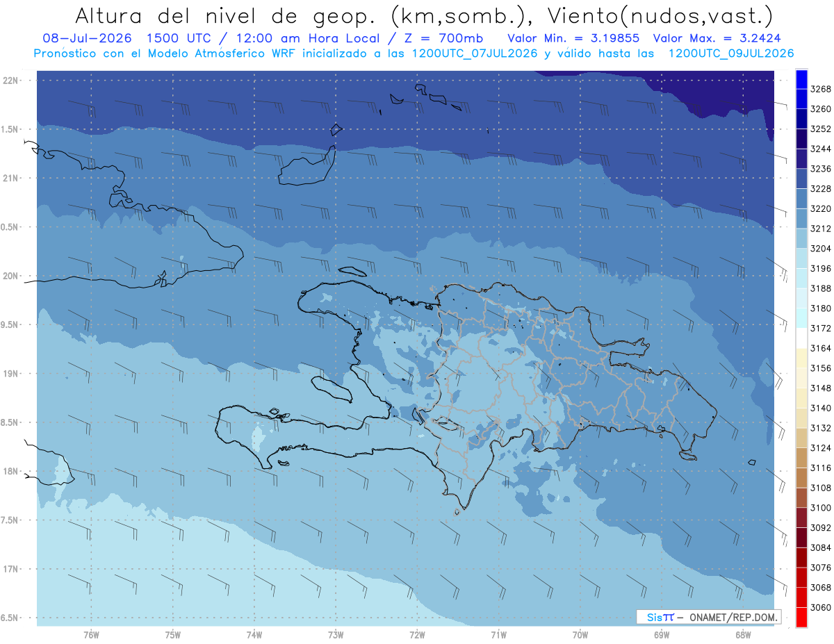834x644 pixels.
Task: Pick the pale yellow swatch between 3156 and 3164
Action: (801, 358)
